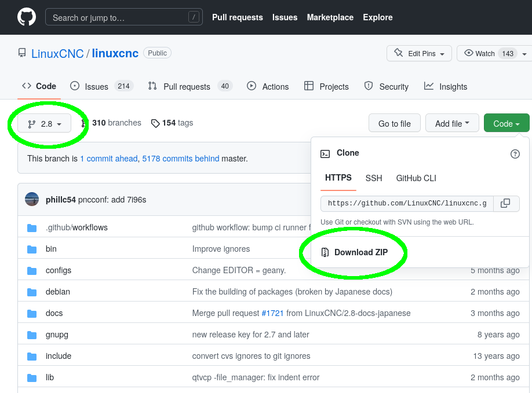Screen dimensions: 532x393
Task: Open Pull requests in the top navigation
Action: tap(238, 17)
